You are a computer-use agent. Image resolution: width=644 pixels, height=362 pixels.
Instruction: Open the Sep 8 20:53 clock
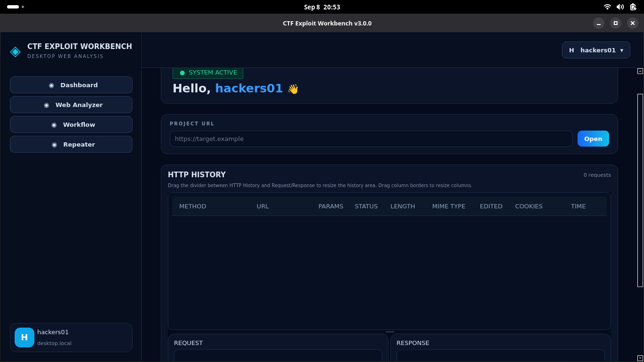pos(322,7)
